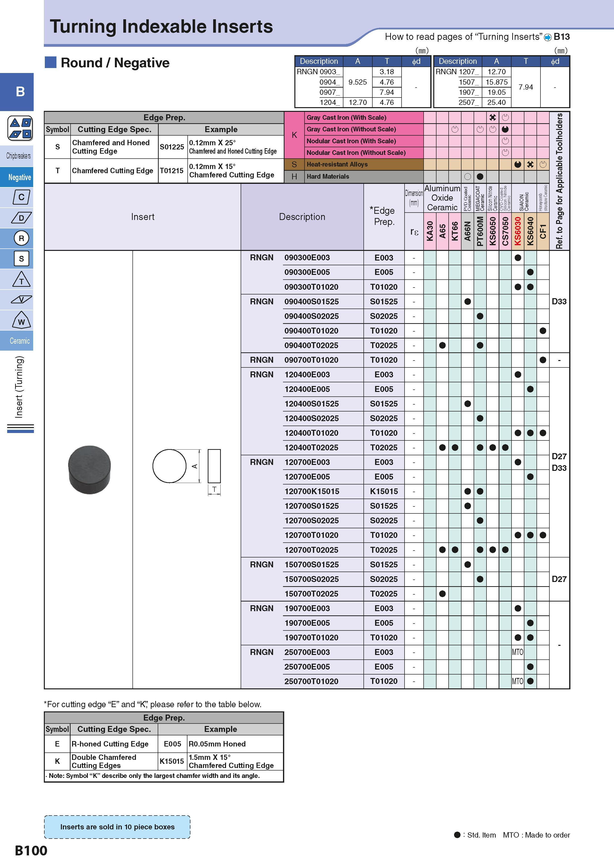Click the MTO marker in row 250700E003
Viewport: 614px width, 868px height.
[517, 652]
